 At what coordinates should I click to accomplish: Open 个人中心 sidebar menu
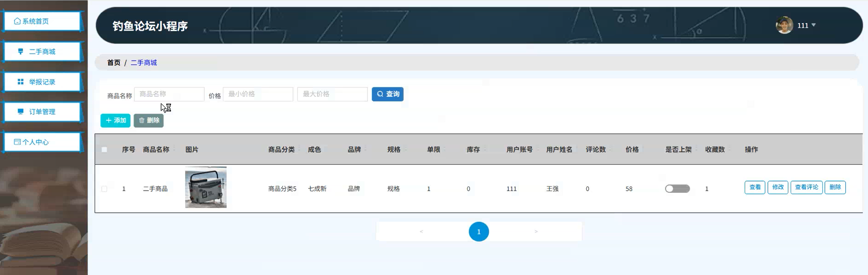pyautogui.click(x=42, y=142)
